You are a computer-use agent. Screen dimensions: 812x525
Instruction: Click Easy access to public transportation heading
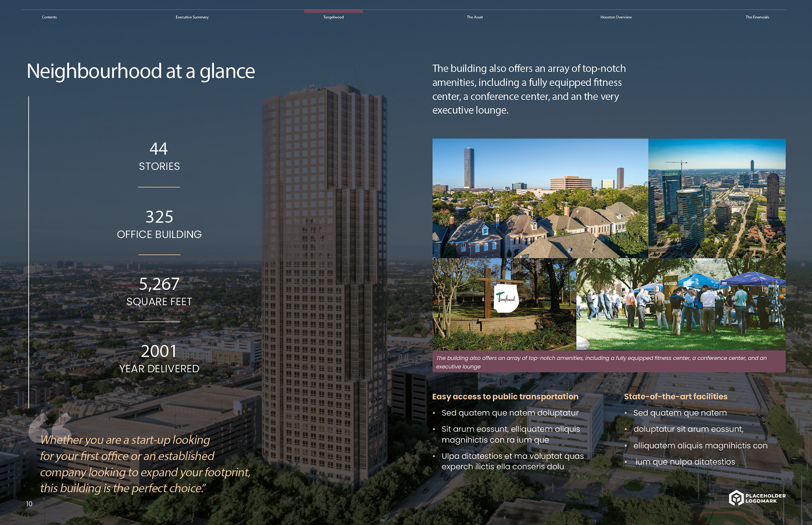505,396
